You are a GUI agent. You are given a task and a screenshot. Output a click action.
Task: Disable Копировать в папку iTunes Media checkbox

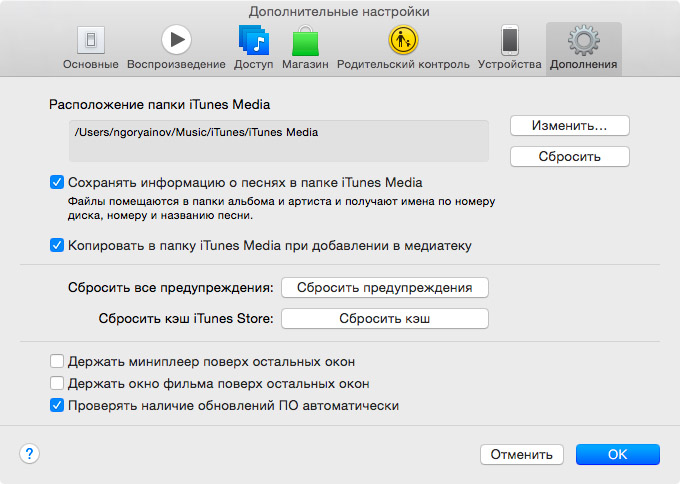click(x=56, y=245)
